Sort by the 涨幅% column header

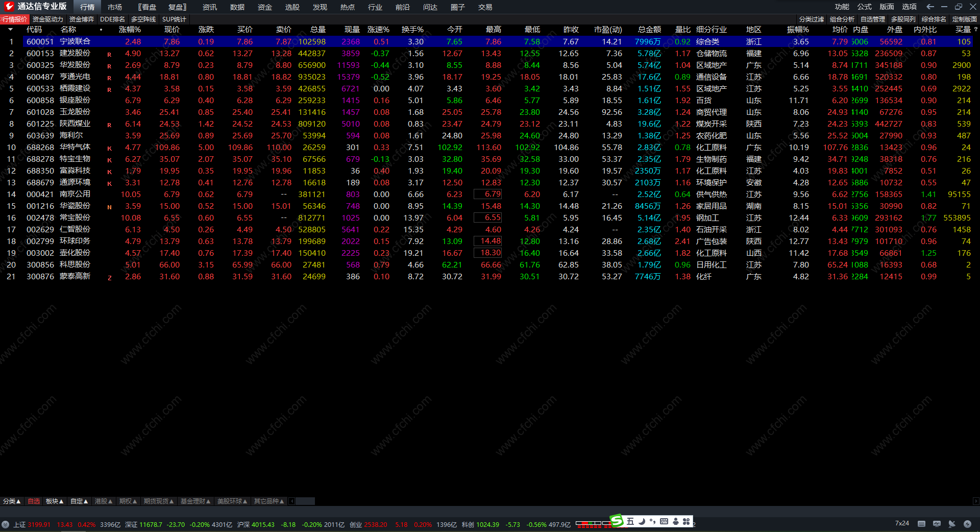coord(130,30)
